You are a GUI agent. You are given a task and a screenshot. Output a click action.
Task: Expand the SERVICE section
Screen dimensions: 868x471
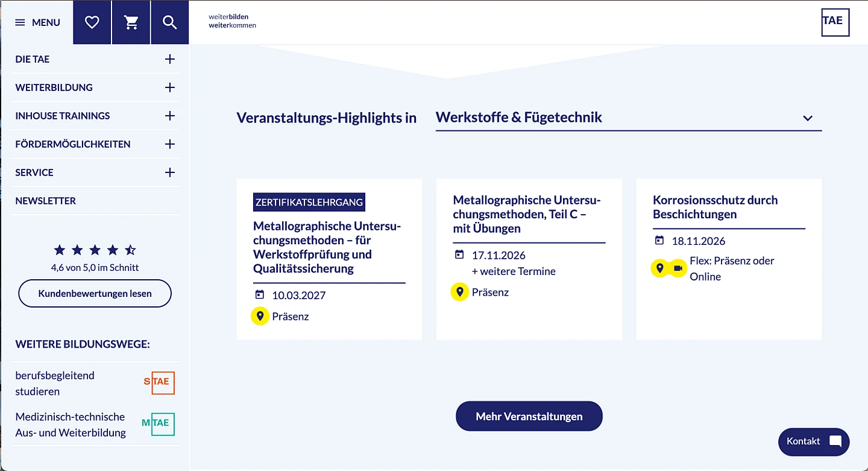[170, 172]
